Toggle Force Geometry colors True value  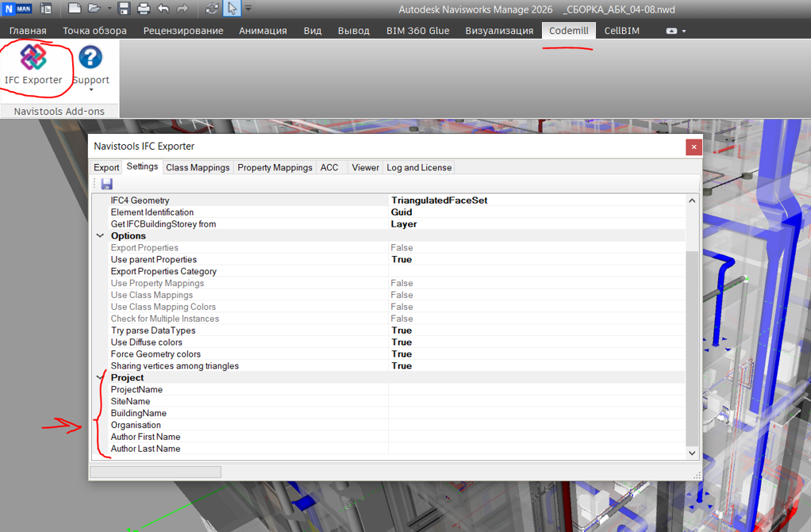click(537, 354)
